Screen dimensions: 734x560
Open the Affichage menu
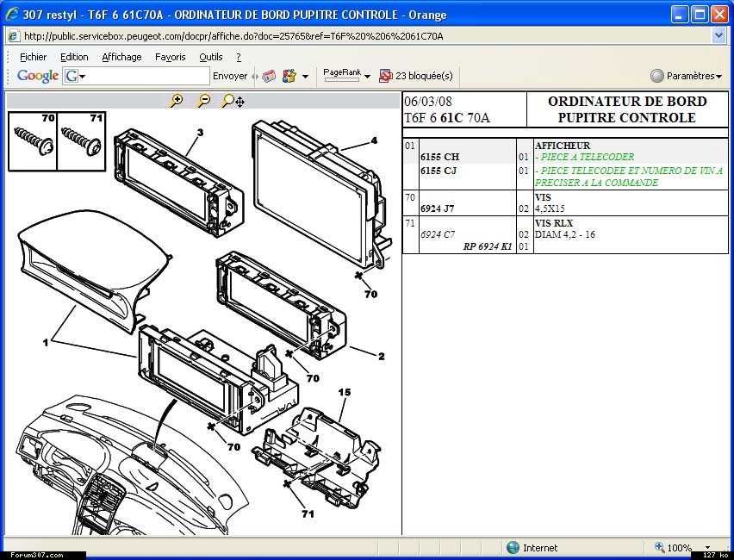121,57
